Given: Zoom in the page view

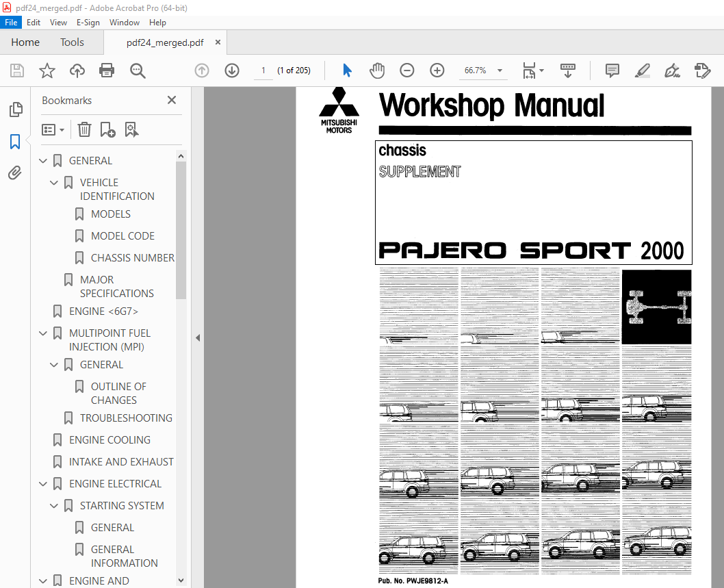Looking at the screenshot, I should 437,71.
